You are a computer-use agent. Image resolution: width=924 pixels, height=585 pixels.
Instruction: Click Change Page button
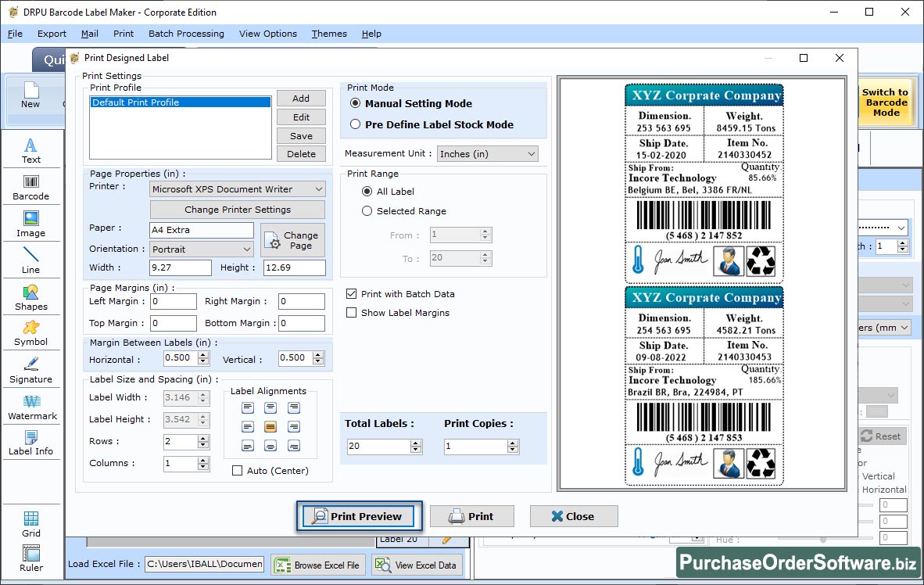[293, 240]
